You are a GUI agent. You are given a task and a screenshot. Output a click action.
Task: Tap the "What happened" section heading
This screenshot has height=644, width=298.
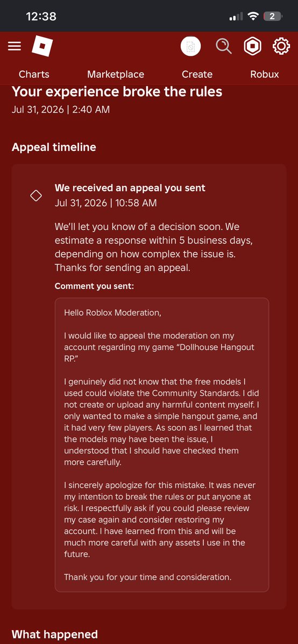pyautogui.click(x=55, y=634)
